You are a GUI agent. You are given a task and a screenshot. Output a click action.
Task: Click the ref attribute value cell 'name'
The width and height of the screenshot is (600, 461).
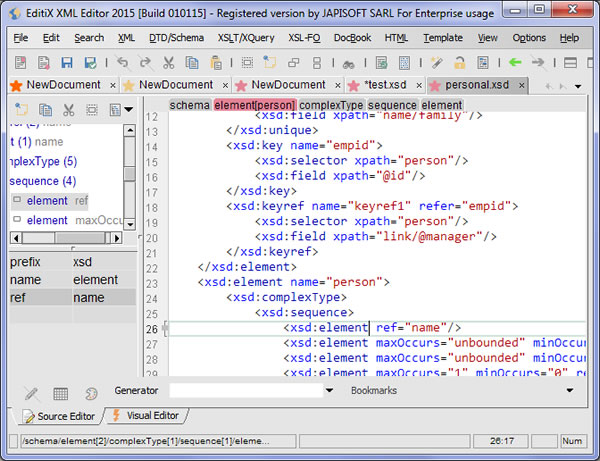pyautogui.click(x=104, y=298)
